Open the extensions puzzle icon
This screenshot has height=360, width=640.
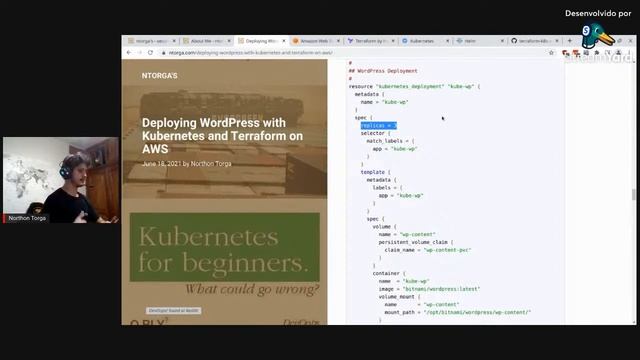597,53
